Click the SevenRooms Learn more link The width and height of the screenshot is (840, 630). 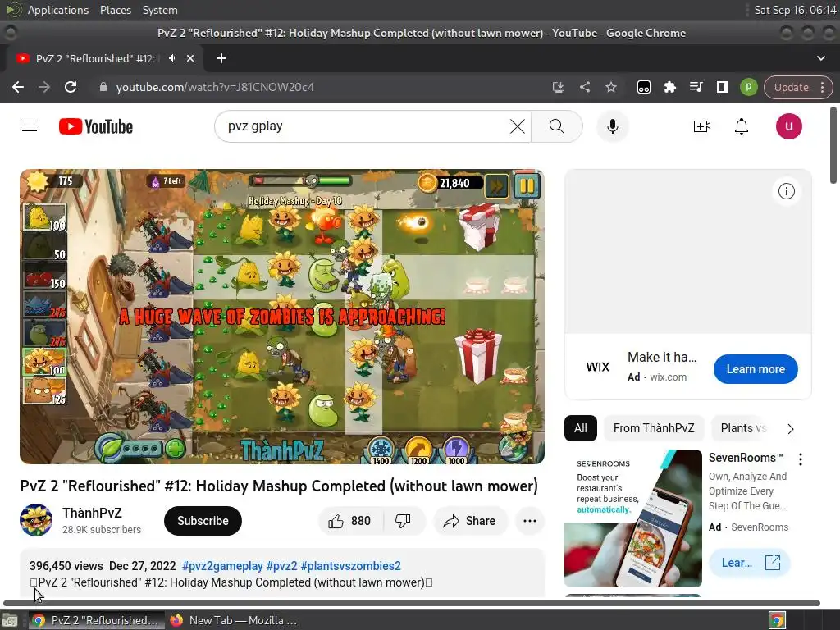pos(750,563)
